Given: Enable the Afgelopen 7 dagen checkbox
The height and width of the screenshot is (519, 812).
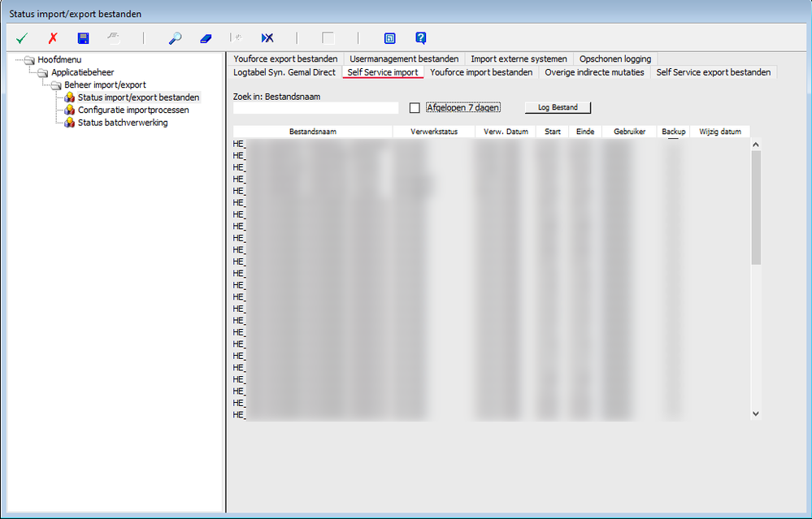Looking at the screenshot, I should click(x=415, y=107).
